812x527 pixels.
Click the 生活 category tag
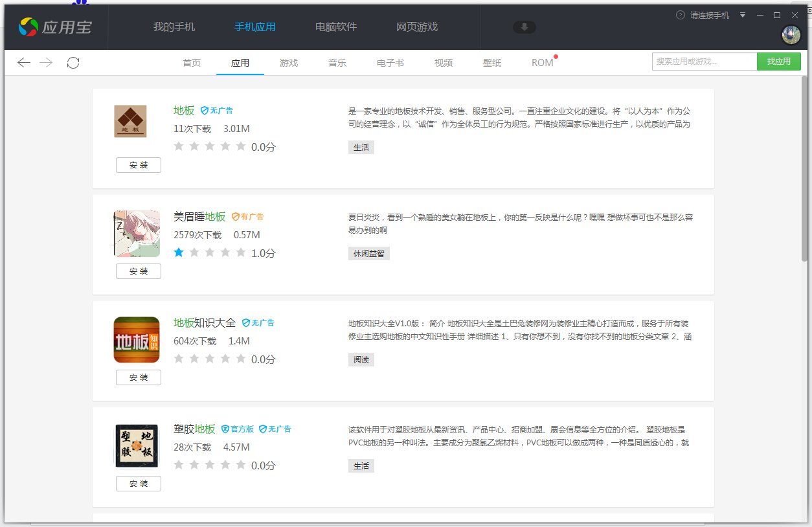(x=361, y=147)
